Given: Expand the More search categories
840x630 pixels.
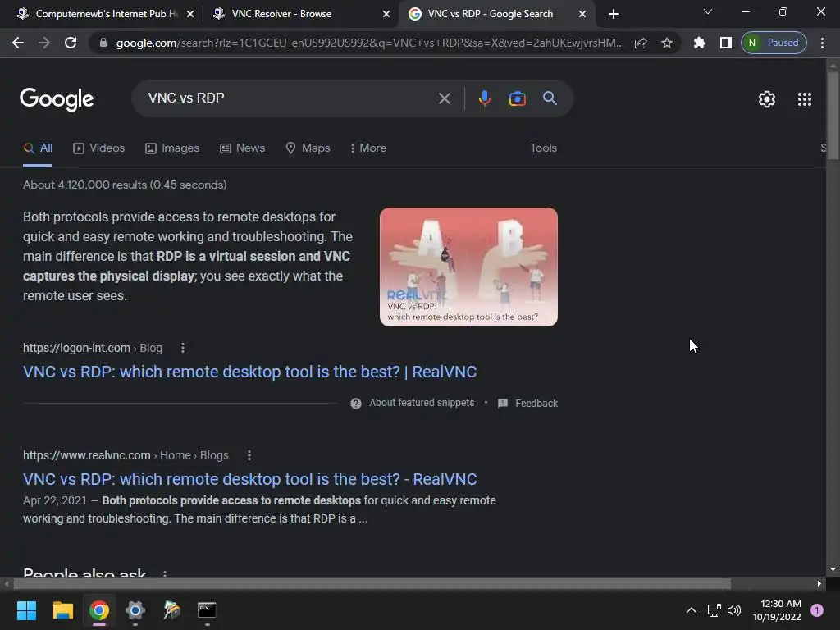Looking at the screenshot, I should pyautogui.click(x=367, y=148).
